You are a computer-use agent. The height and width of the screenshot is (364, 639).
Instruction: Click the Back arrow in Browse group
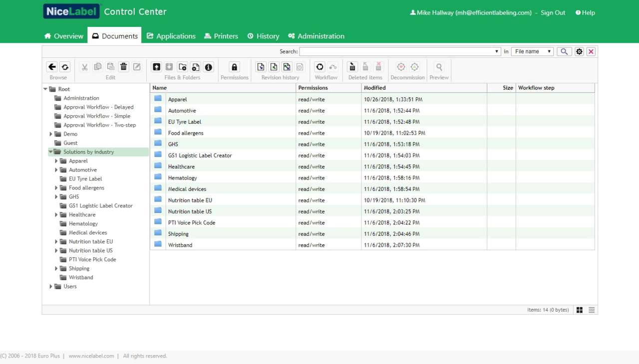(x=52, y=67)
